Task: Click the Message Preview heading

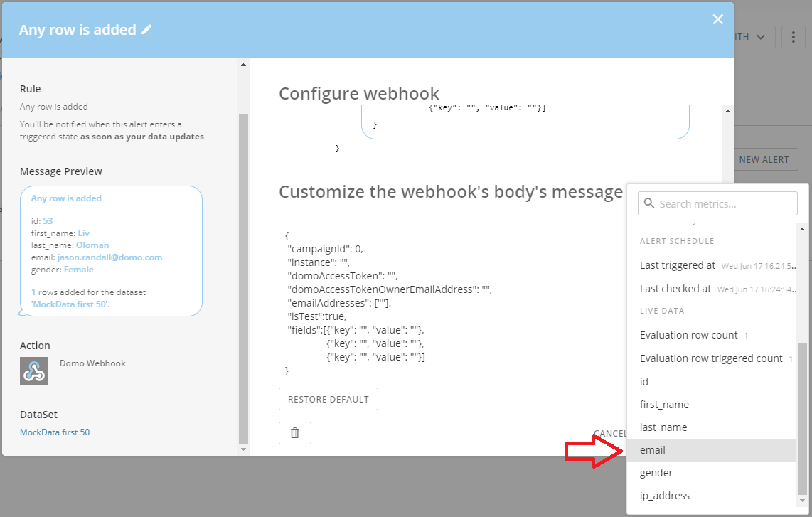Action: [60, 171]
